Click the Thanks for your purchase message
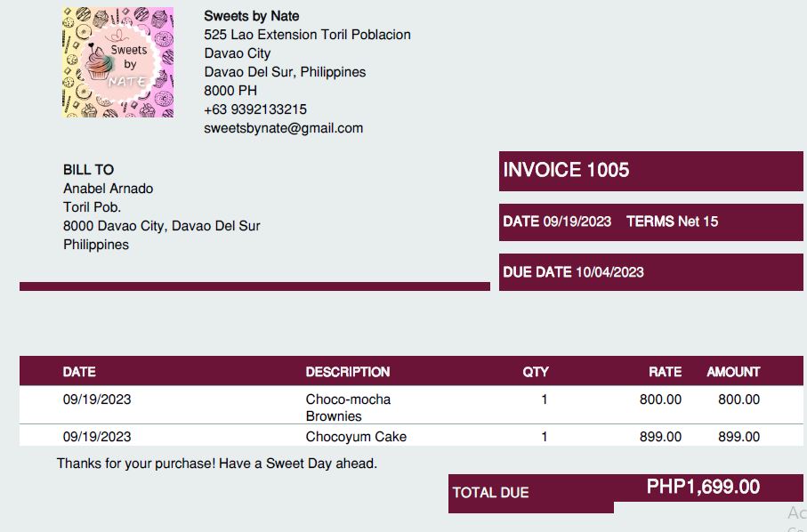This screenshot has height=532, width=807. 217,463
